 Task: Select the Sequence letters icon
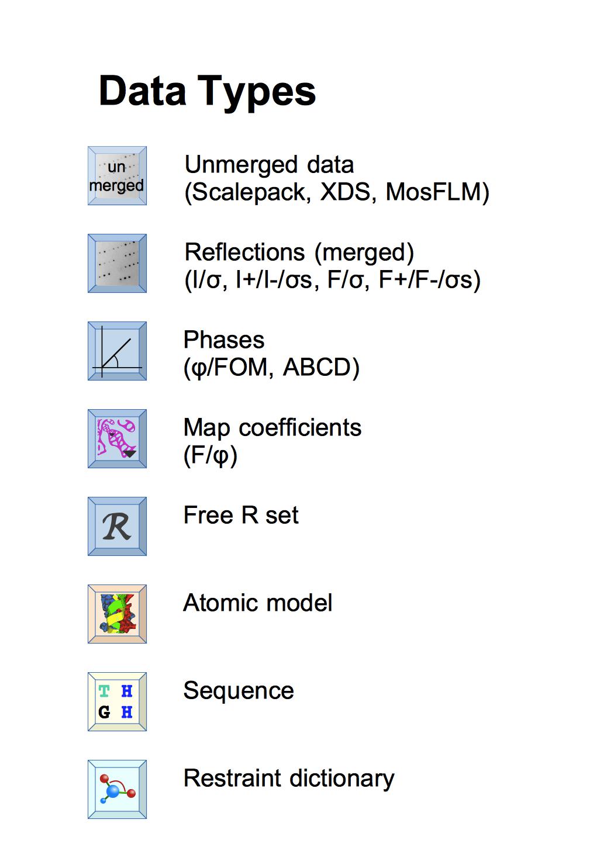117,701
